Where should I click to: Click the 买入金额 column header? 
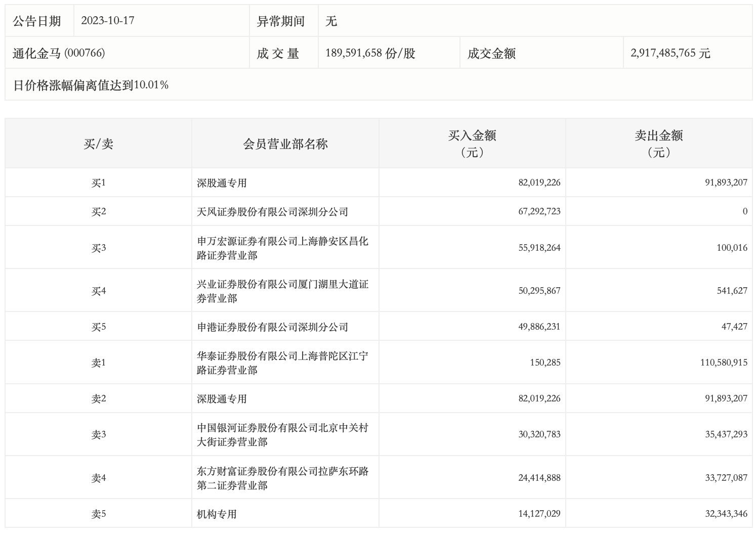pos(472,144)
